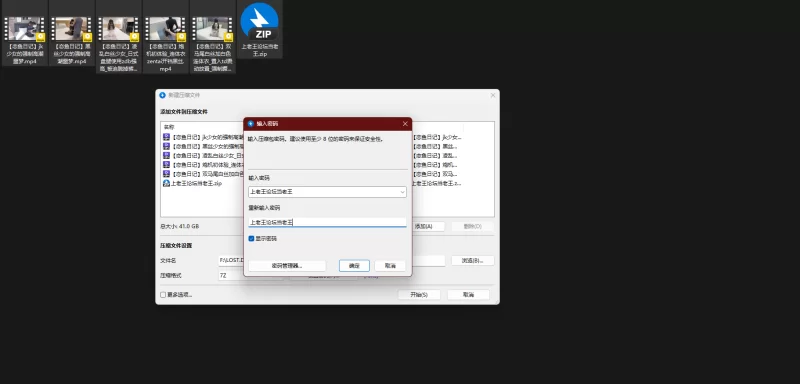The image size is (800, 384).
Task: Enable the 更多选项 checkbox
Action: pos(163,295)
